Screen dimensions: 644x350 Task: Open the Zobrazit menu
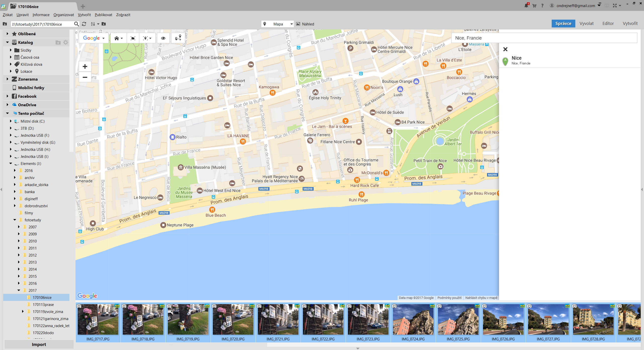(123, 15)
